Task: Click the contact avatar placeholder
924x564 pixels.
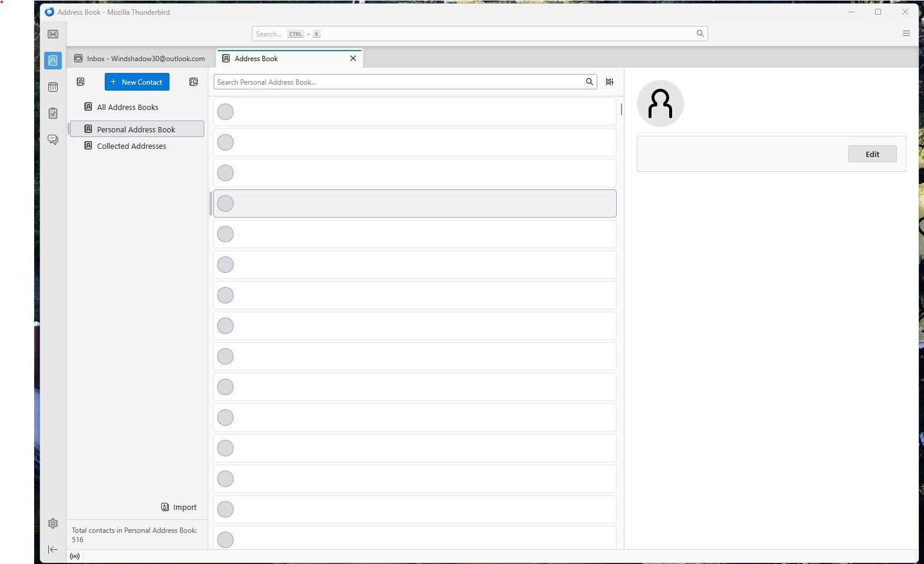Action: [660, 104]
